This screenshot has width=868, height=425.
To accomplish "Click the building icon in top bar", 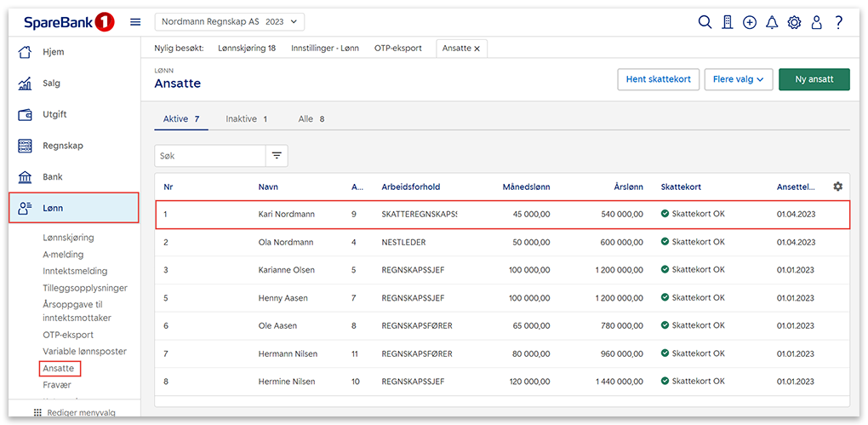I will 727,23.
